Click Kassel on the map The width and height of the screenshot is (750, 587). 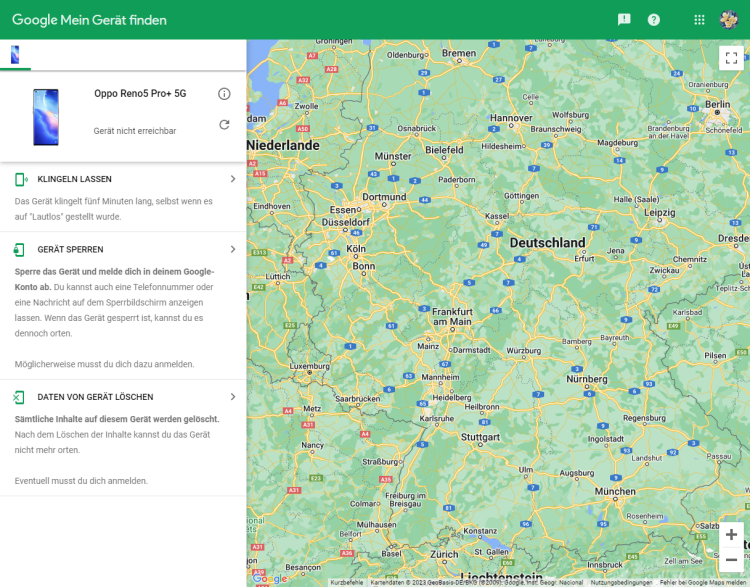pyautogui.click(x=497, y=216)
